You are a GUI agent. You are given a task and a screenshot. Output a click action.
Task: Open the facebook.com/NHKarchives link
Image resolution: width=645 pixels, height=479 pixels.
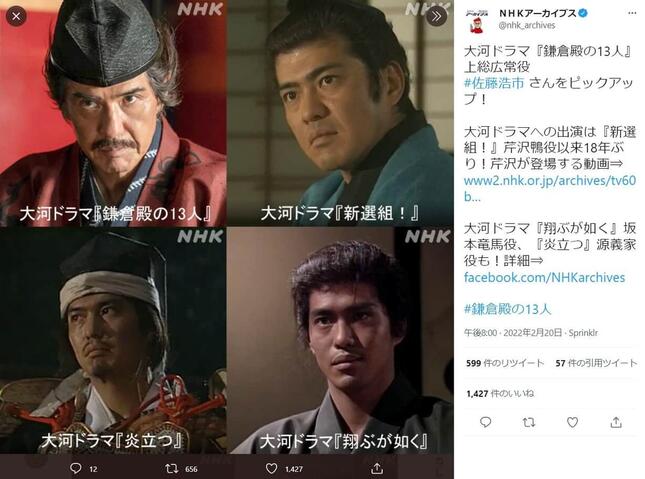click(544, 277)
